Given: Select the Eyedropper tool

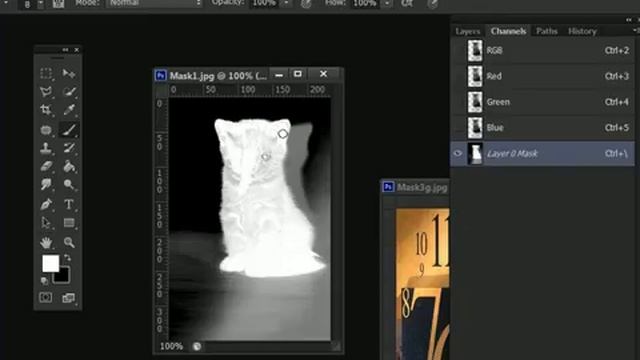Looking at the screenshot, I should coord(69,110).
